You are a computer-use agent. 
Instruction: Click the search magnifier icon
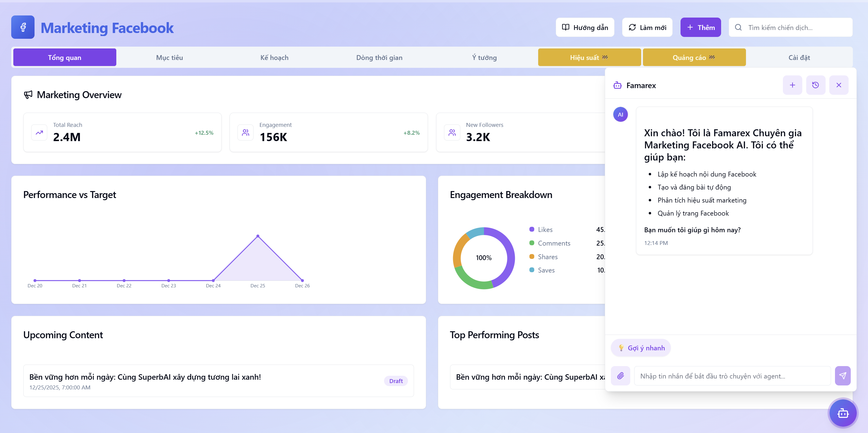[x=738, y=27]
